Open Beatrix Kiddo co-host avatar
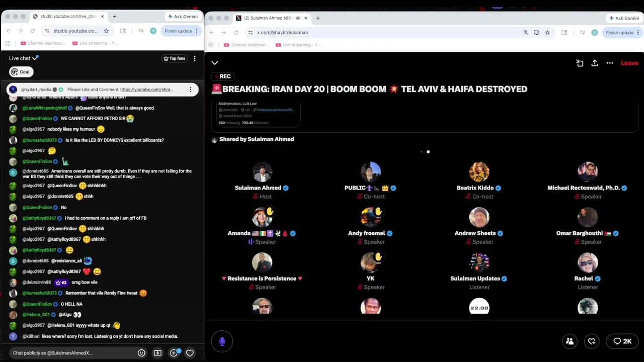 coord(479,172)
